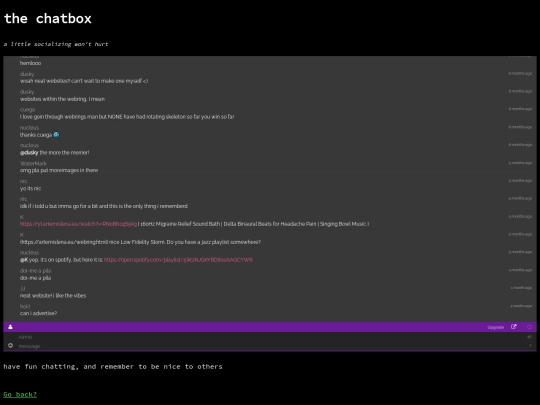Click message 'idk if i told u but imma go'
Image resolution: width=540 pixels, height=405 pixels.
[104, 206]
